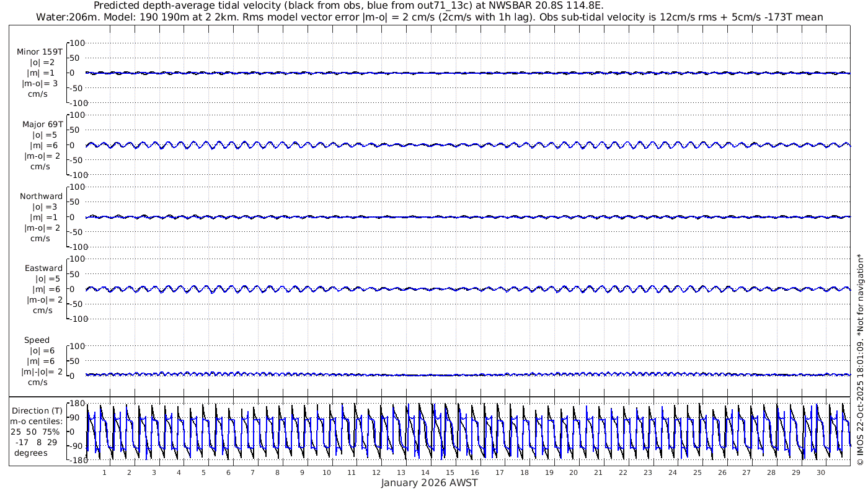Image resolution: width=868 pixels, height=496 pixels.
Task: Click '|m-o|= 2' under Eastward
Action: 43,300
